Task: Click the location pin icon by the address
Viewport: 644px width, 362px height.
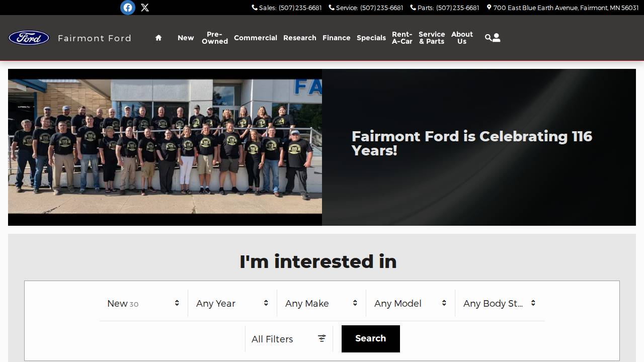Action: point(489,8)
